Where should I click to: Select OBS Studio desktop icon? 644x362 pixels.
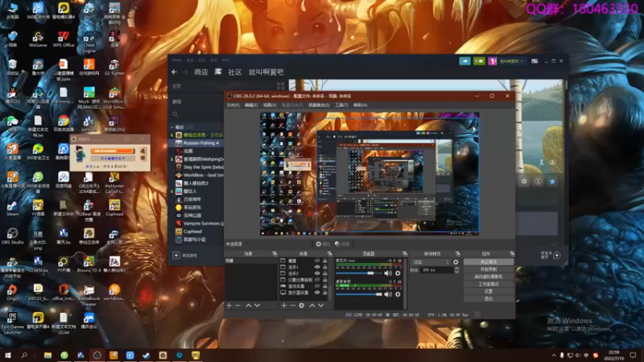[12, 236]
